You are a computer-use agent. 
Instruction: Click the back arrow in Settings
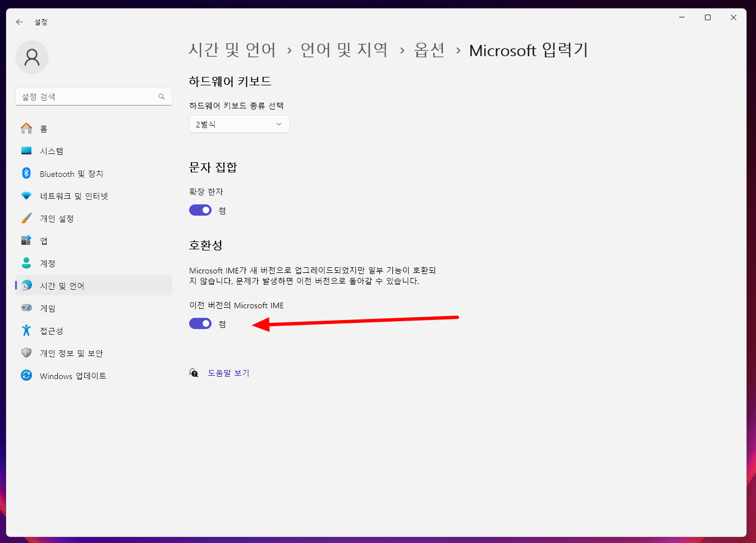pyautogui.click(x=20, y=22)
